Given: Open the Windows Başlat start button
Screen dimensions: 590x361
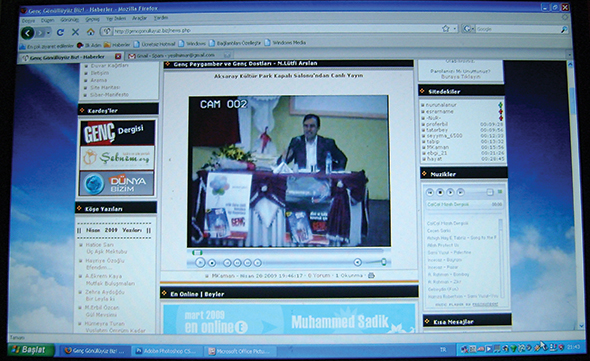Looking at the screenshot, I should [30, 350].
